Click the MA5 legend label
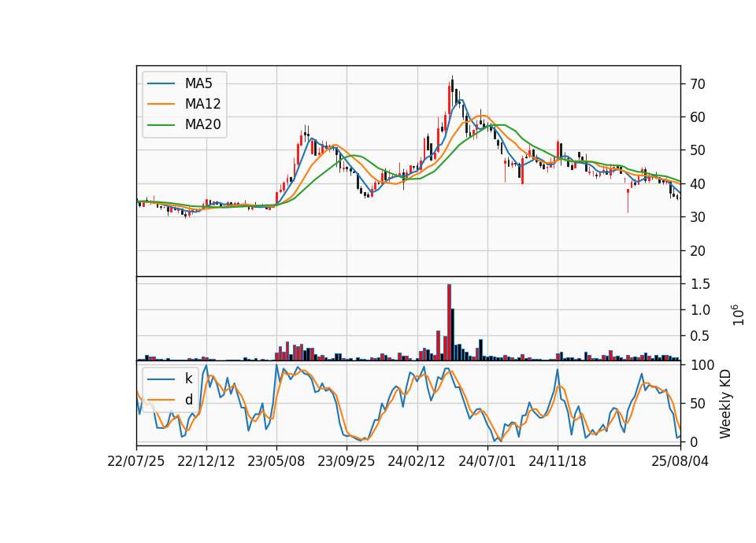 [198, 83]
